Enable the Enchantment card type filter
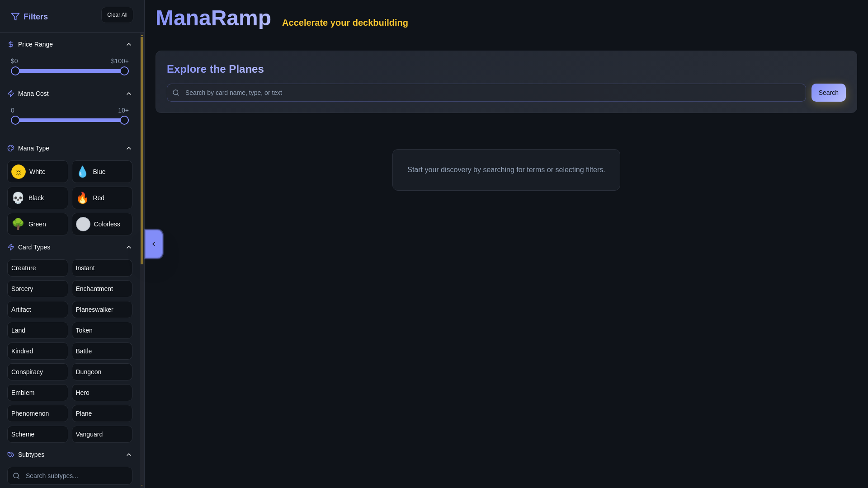868x488 pixels. (x=102, y=289)
